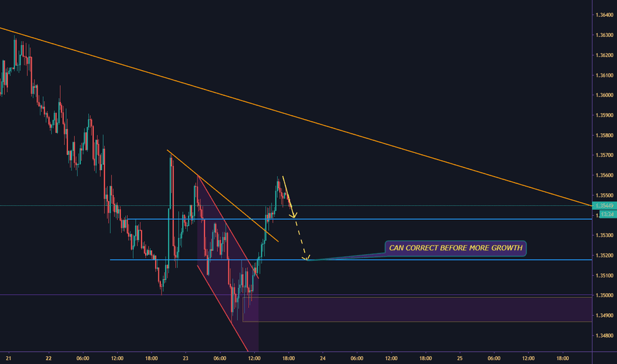
Task: Select the purple demand zone rectangle
Action: (x=417, y=309)
